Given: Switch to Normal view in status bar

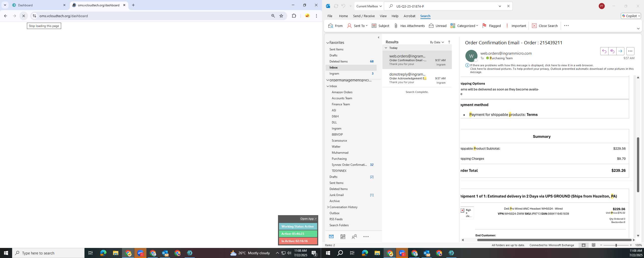Looking at the screenshot, I should (x=583, y=245).
